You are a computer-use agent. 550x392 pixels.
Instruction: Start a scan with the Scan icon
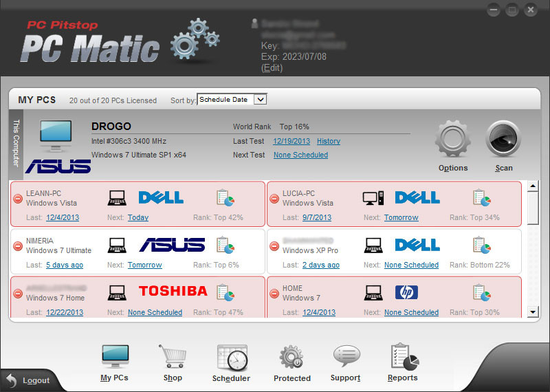(503, 139)
